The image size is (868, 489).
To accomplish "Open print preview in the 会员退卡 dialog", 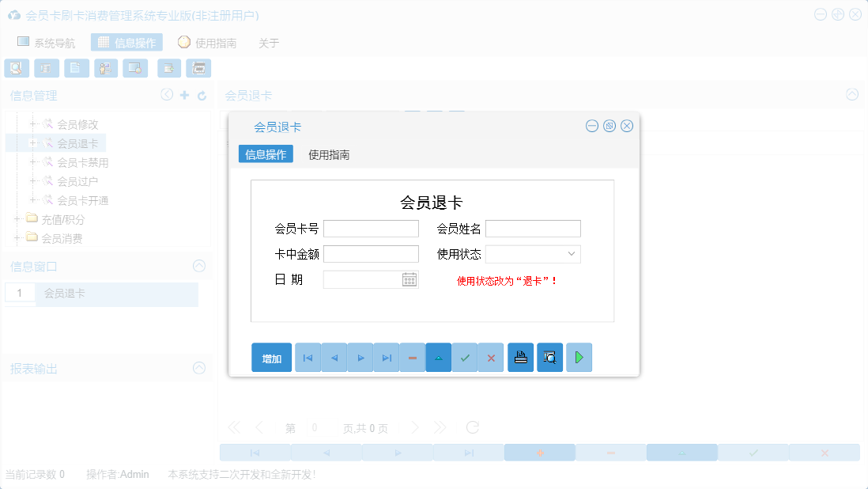I will click(x=549, y=357).
